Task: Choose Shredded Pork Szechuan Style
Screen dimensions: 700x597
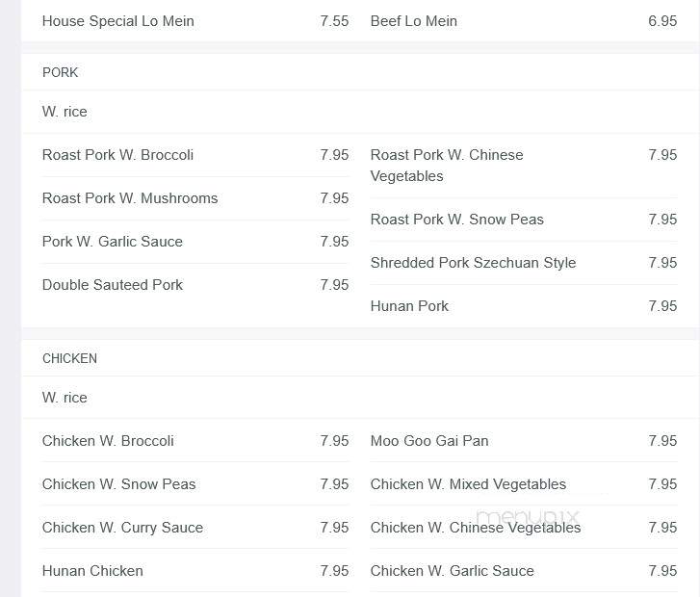Action: point(473,263)
